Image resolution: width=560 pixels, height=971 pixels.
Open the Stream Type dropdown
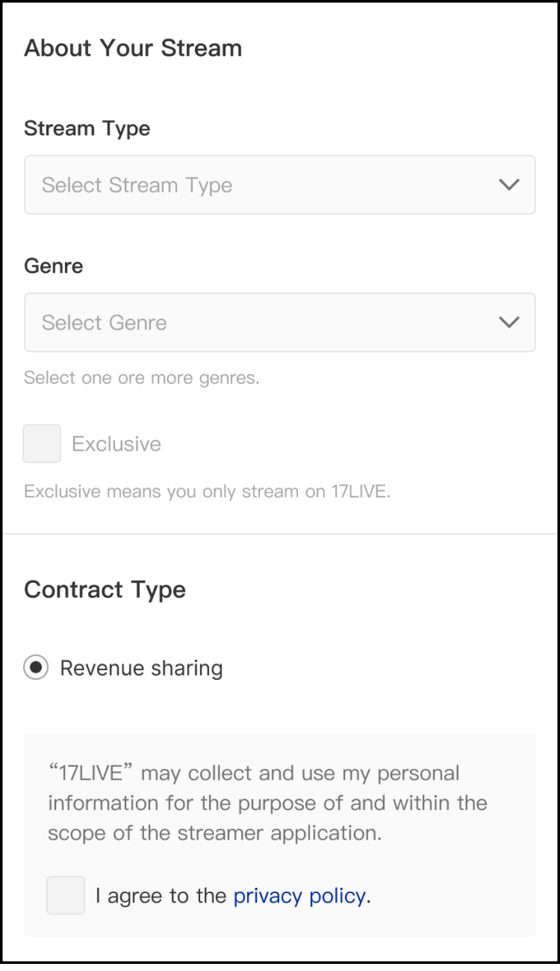[279, 185]
